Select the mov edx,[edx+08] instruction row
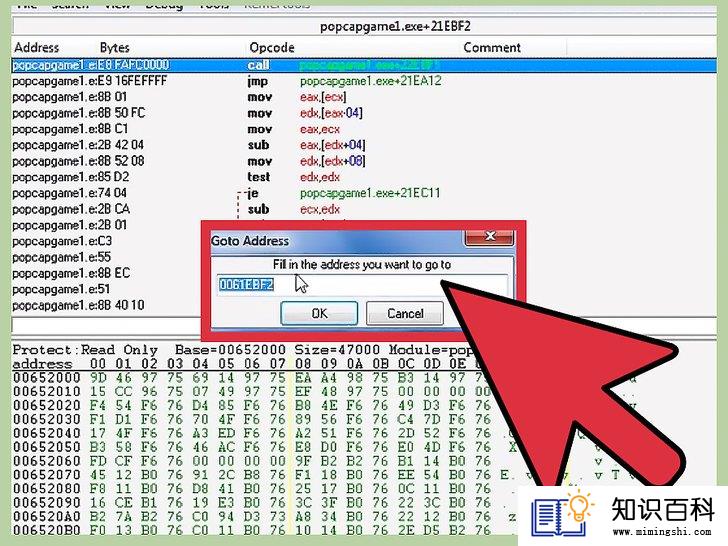The height and width of the screenshot is (546, 728). [x=364, y=161]
